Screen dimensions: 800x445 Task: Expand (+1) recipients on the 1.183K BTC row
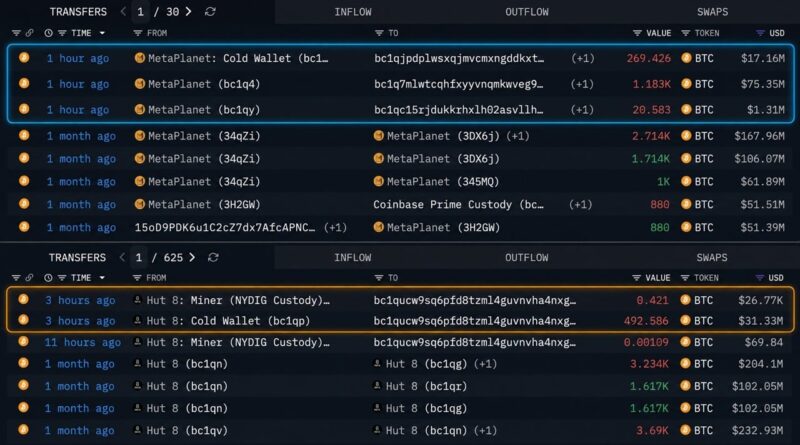(x=582, y=84)
